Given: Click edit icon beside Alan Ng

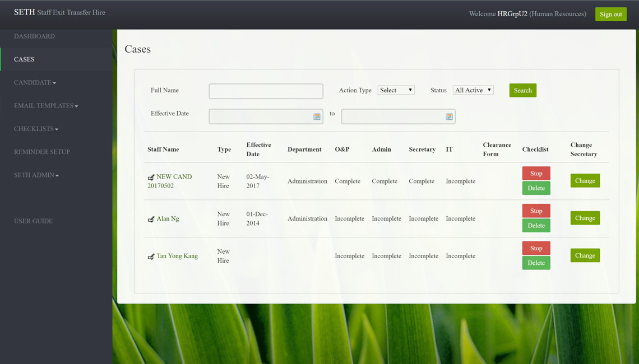Looking at the screenshot, I should coord(151,219).
